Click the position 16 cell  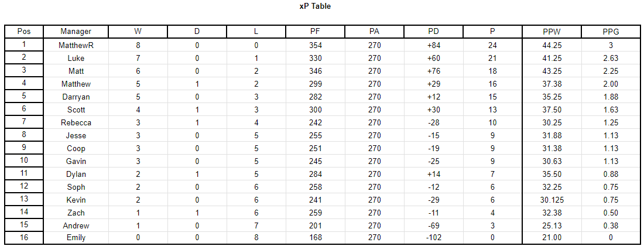coord(24,238)
